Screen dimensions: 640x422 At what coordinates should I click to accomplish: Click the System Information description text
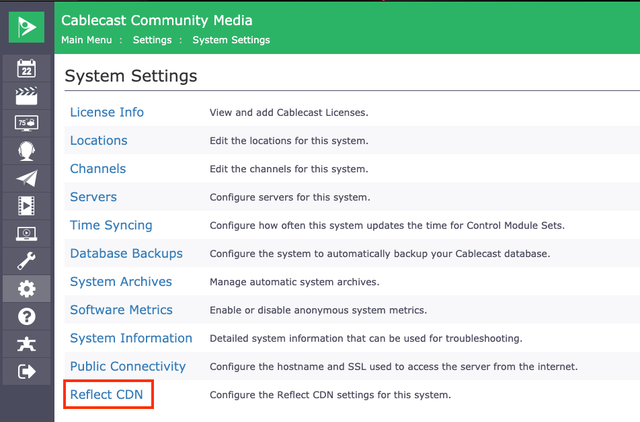pyautogui.click(x=366, y=338)
